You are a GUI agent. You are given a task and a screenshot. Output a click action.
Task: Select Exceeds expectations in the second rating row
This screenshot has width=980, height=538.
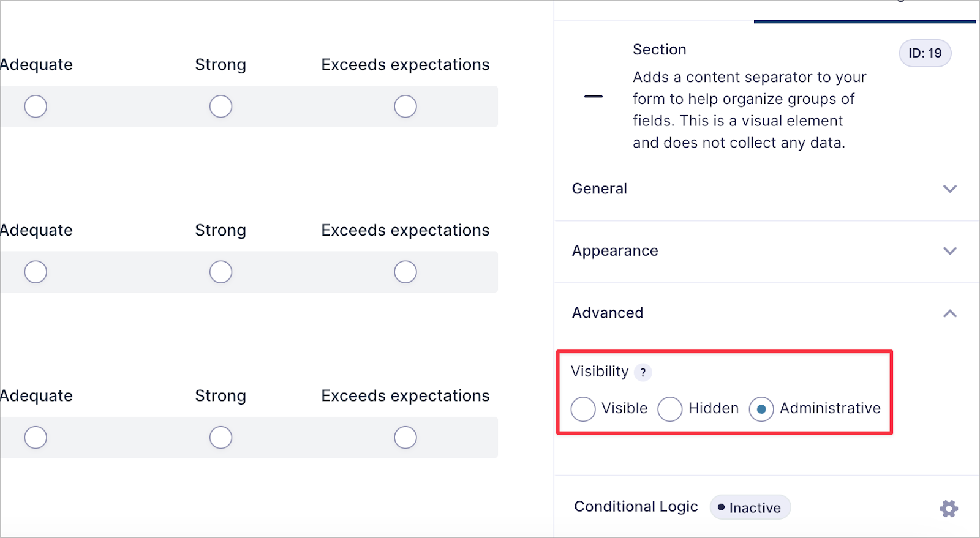coord(405,272)
